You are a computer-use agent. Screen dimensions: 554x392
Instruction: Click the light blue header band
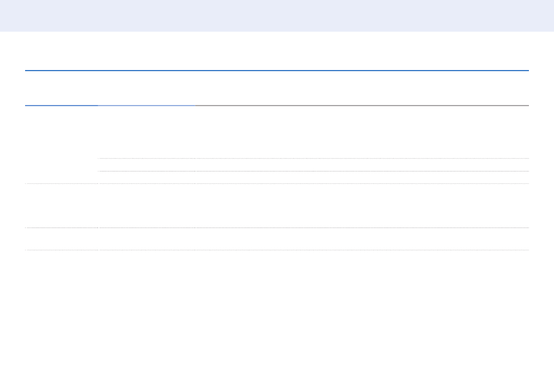coord(277,16)
